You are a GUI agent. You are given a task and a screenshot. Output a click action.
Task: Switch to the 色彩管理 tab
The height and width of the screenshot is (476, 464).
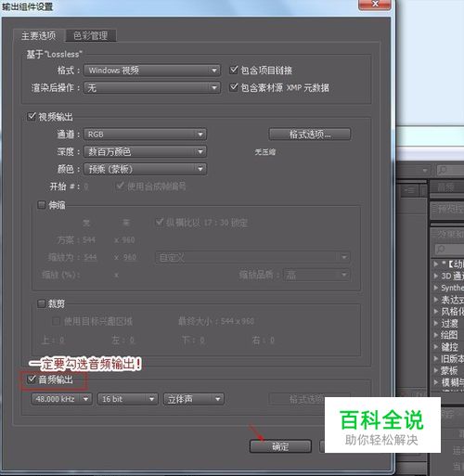coord(90,35)
